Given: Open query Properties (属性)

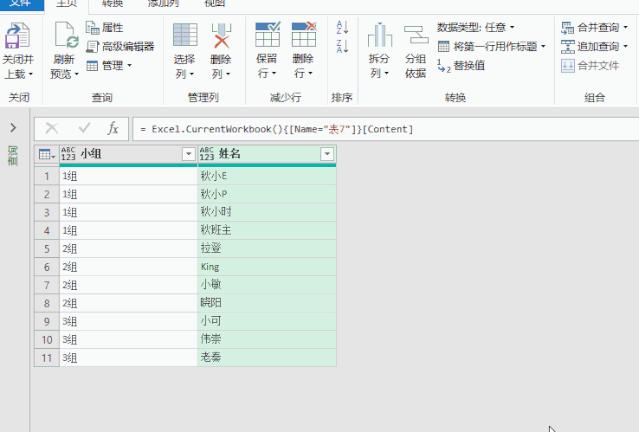Looking at the screenshot, I should point(105,28).
